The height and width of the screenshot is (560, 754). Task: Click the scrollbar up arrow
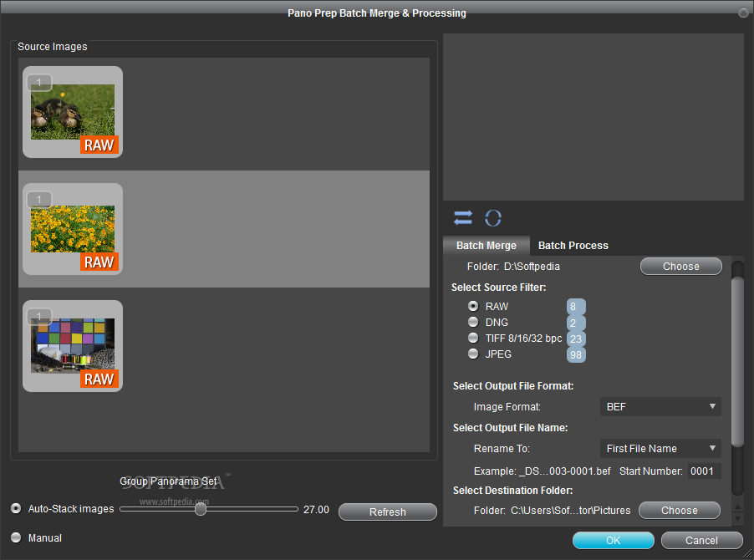point(737,507)
